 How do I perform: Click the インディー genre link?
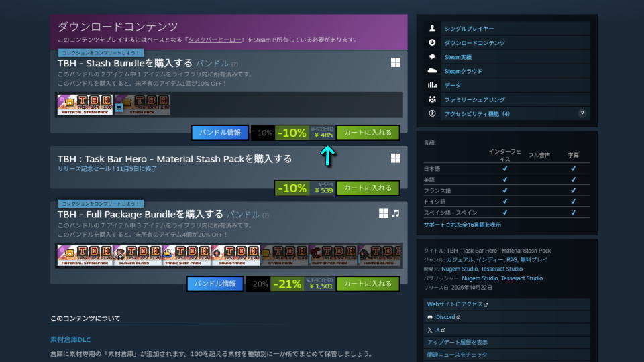[x=490, y=260]
